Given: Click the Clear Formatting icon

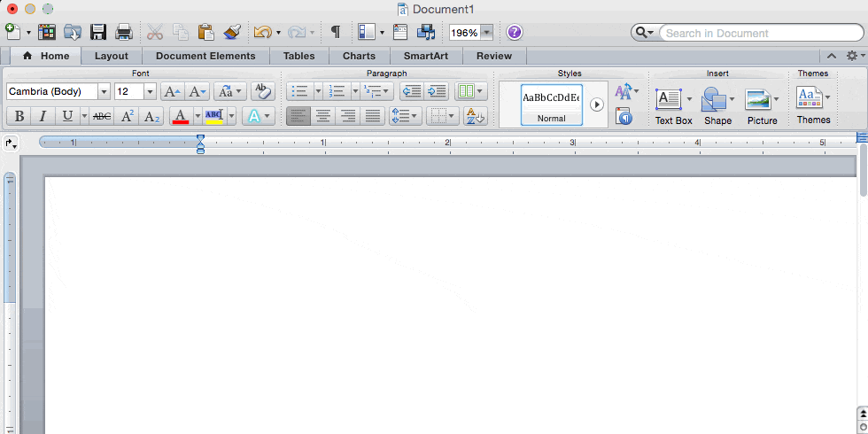Looking at the screenshot, I should tap(262, 91).
